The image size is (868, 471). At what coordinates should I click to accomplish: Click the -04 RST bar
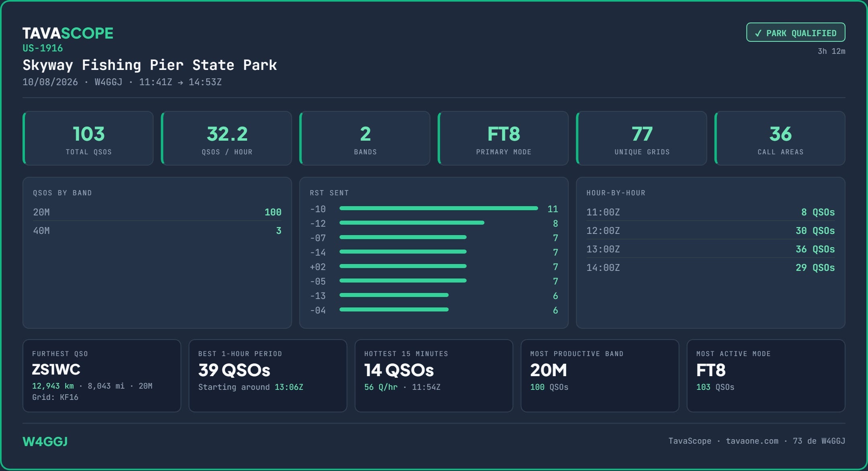coord(394,309)
